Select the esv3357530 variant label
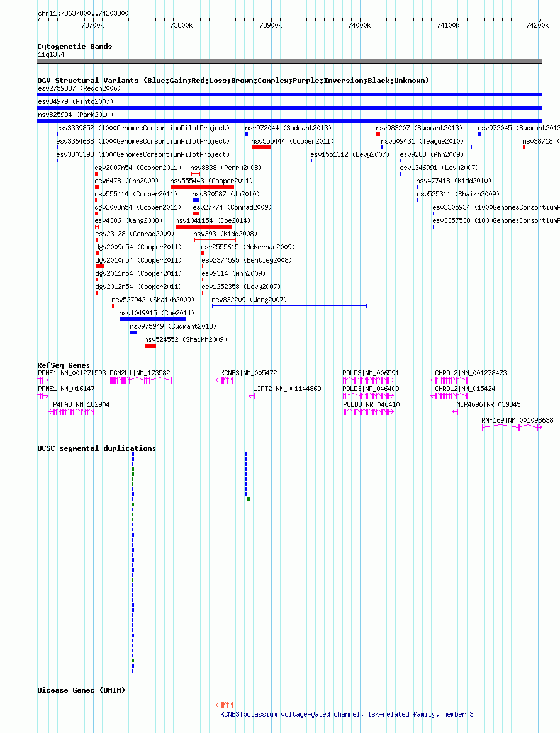 coord(496,220)
